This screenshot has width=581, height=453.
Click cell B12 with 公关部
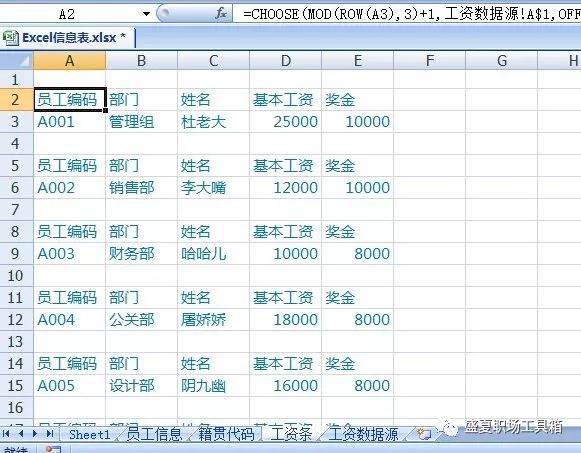tap(141, 319)
